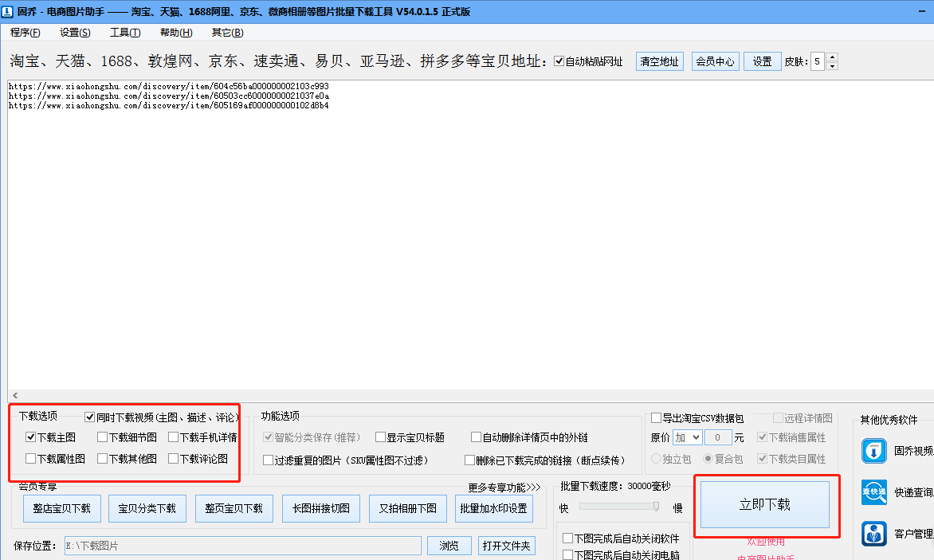Click the 宝贝分类下载 button
This screenshot has height=560, width=934.
pos(147,508)
